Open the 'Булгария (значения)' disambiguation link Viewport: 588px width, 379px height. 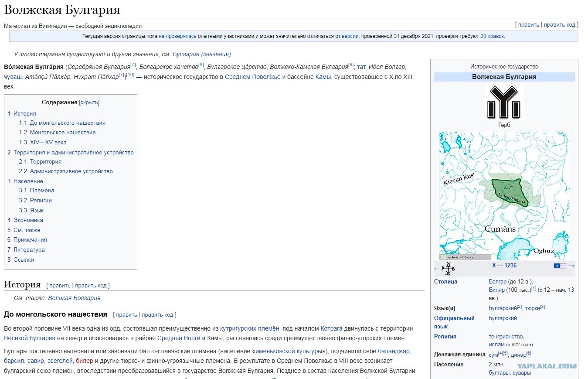tap(202, 55)
